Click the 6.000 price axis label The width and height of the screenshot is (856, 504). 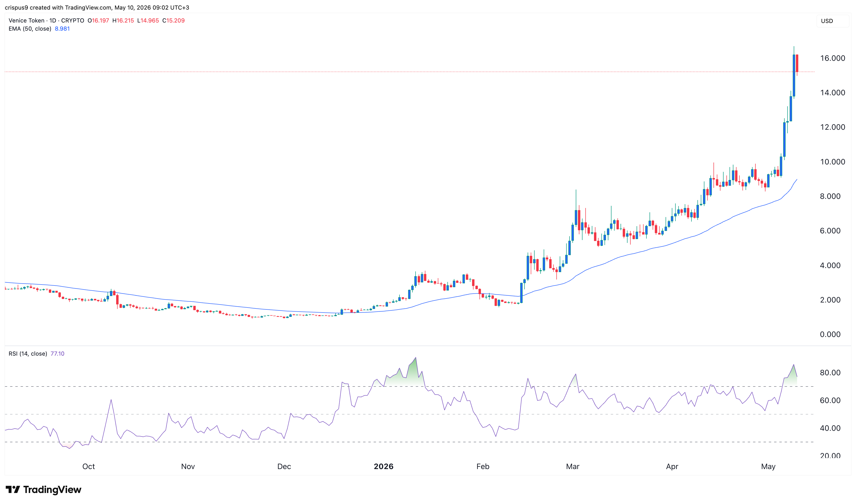pos(830,231)
